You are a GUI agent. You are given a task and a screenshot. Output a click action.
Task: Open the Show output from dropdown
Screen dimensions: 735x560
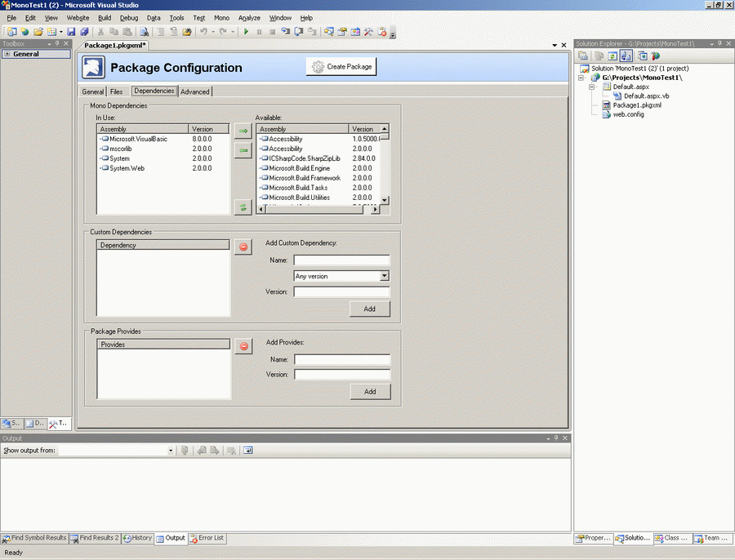tap(171, 451)
